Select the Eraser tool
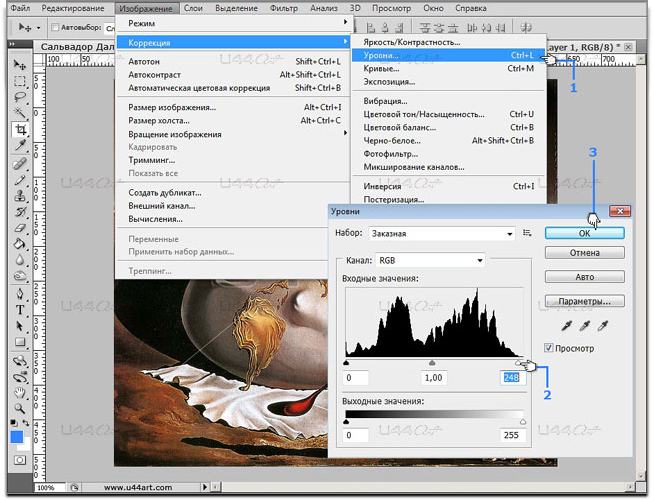This screenshot has width=653, height=500. pos(20,228)
